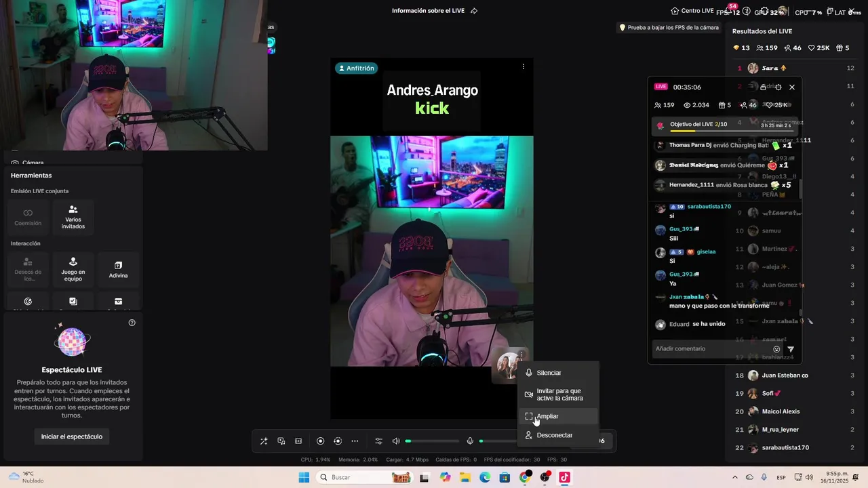Click the record button in bottom toolbar

click(x=321, y=441)
